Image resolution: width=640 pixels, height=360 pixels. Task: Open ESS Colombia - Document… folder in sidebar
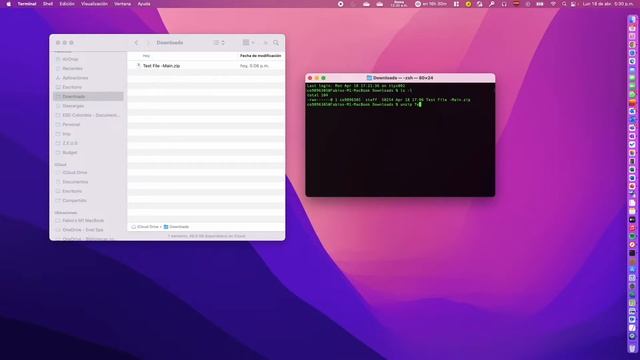coord(91,115)
